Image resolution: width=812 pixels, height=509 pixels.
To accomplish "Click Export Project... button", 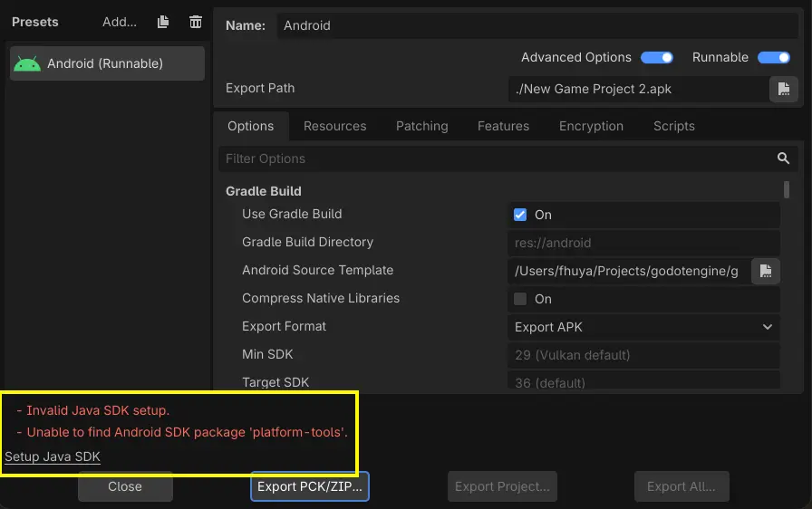I will tap(502, 486).
